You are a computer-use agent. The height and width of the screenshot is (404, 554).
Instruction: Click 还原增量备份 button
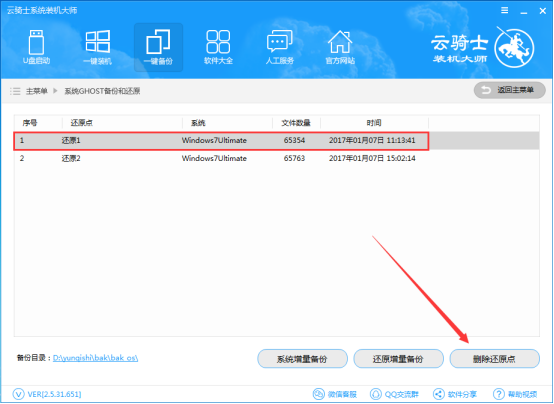pyautogui.click(x=399, y=359)
